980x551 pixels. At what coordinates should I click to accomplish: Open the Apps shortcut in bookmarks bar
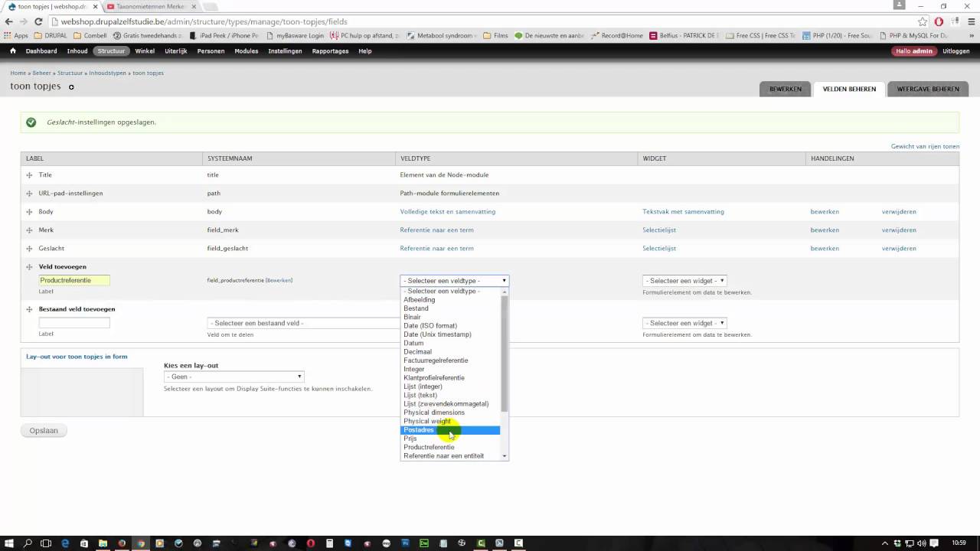pos(16,35)
